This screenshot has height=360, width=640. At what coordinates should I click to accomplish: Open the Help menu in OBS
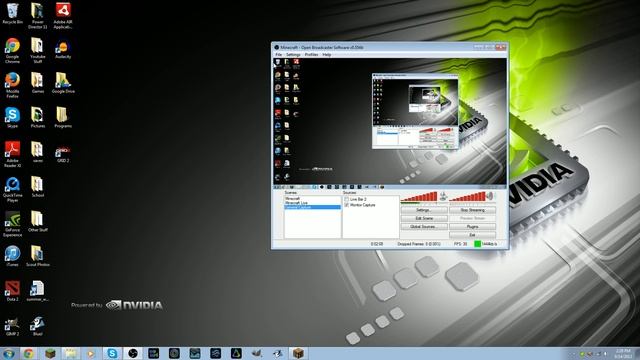[327, 54]
